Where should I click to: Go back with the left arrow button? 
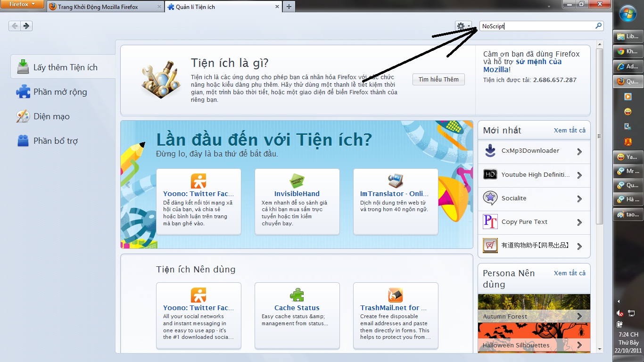click(15, 26)
